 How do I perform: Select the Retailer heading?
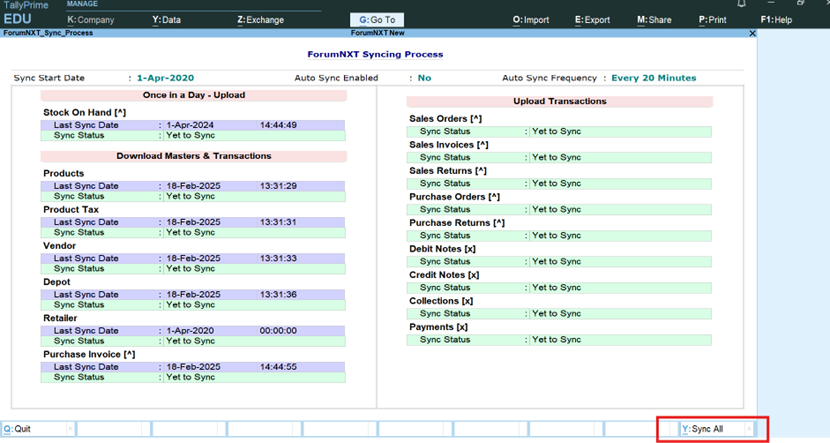pyautogui.click(x=60, y=318)
